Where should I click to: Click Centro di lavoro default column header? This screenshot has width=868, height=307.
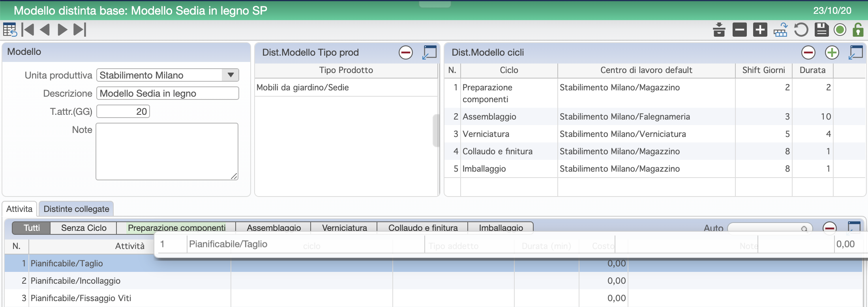(x=646, y=70)
